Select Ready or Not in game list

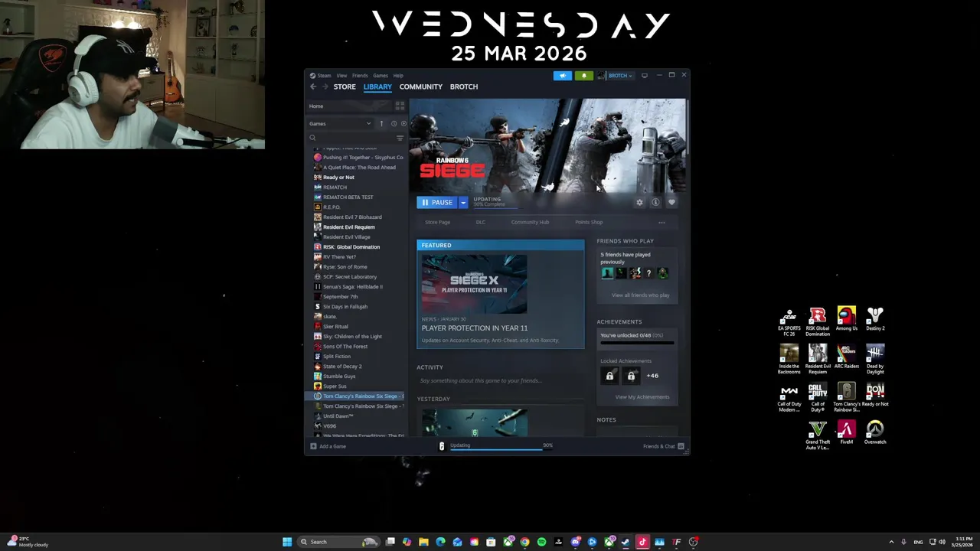coord(338,178)
